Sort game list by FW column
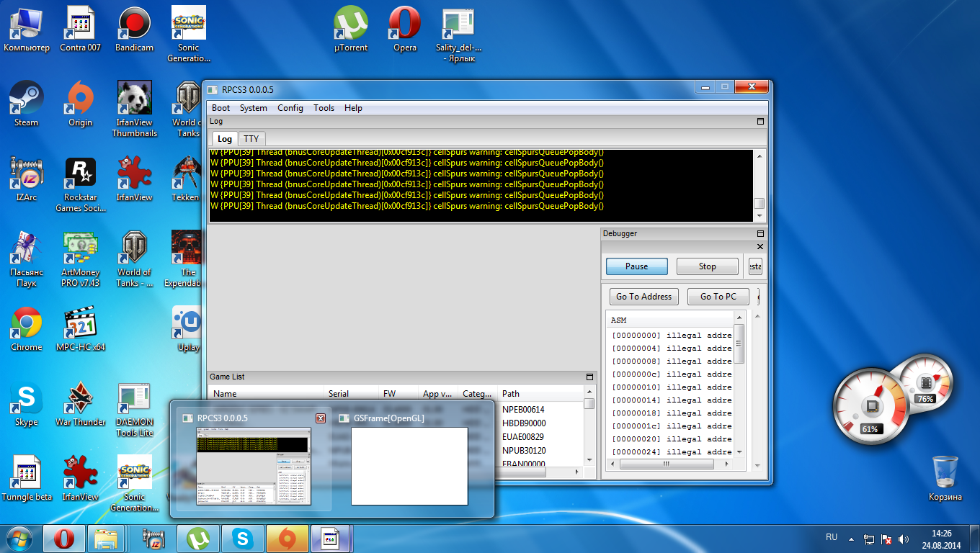Viewport: 980px width, 553px height. (x=398, y=394)
